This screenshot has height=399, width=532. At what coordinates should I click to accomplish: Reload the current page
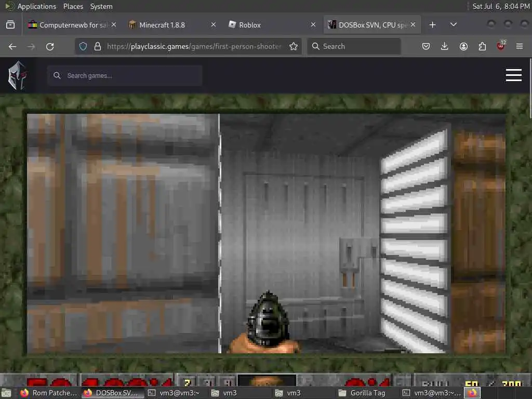50,46
